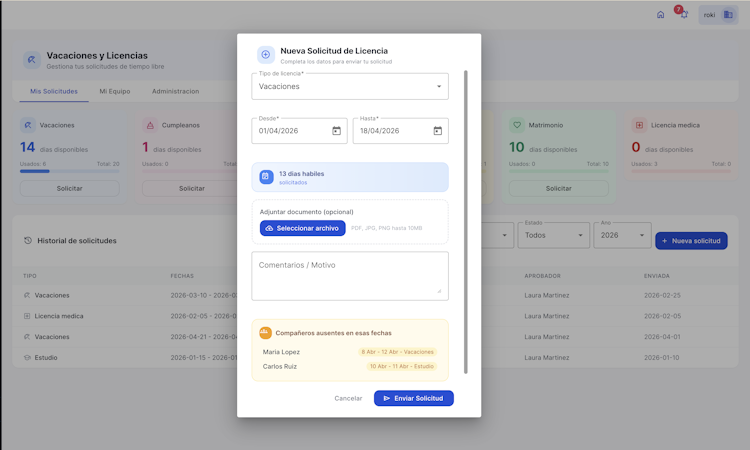Image resolution: width=750 pixels, height=450 pixels.
Task: Switch to the Administracion tab
Action: [x=176, y=91]
